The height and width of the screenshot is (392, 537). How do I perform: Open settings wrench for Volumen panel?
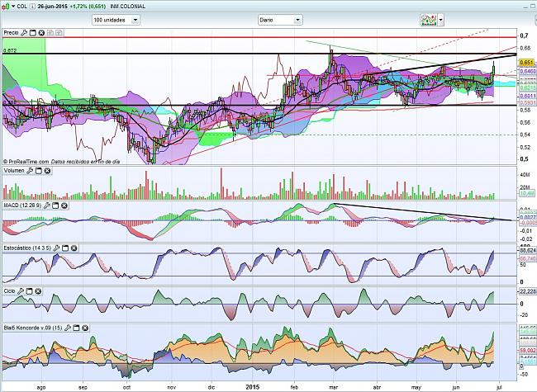[31, 171]
